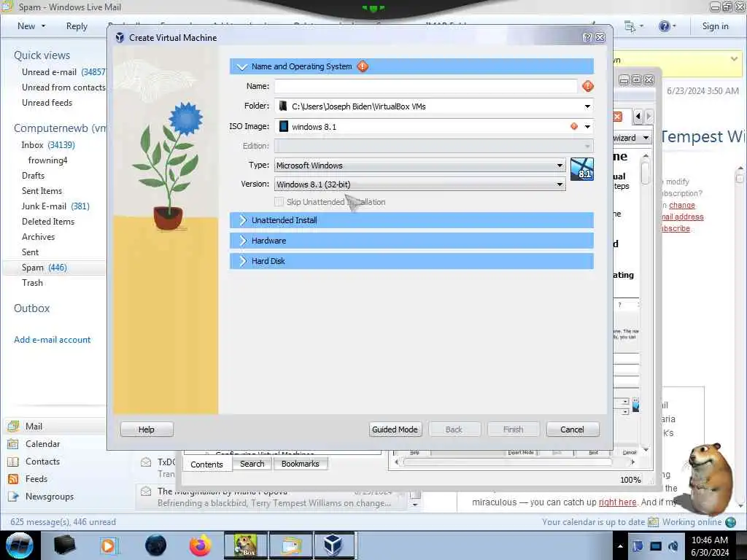Open the Newsgroups shortcut icon
Viewport: 747px width, 560px height.
tap(13, 497)
